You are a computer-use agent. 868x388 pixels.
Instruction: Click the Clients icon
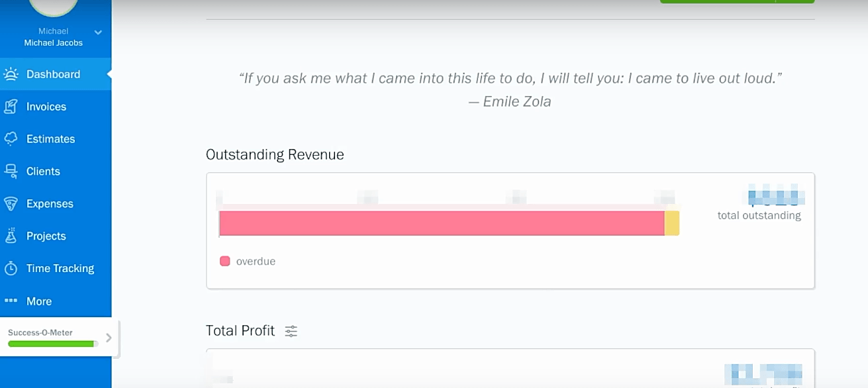click(11, 171)
